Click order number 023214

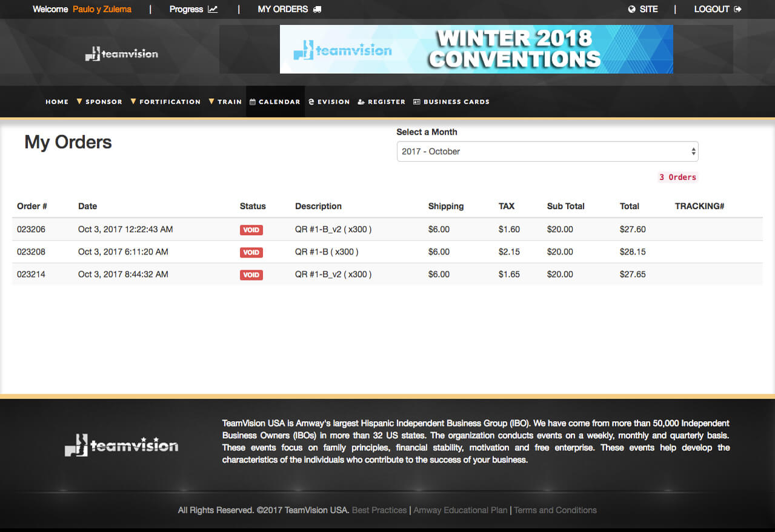[x=31, y=274]
